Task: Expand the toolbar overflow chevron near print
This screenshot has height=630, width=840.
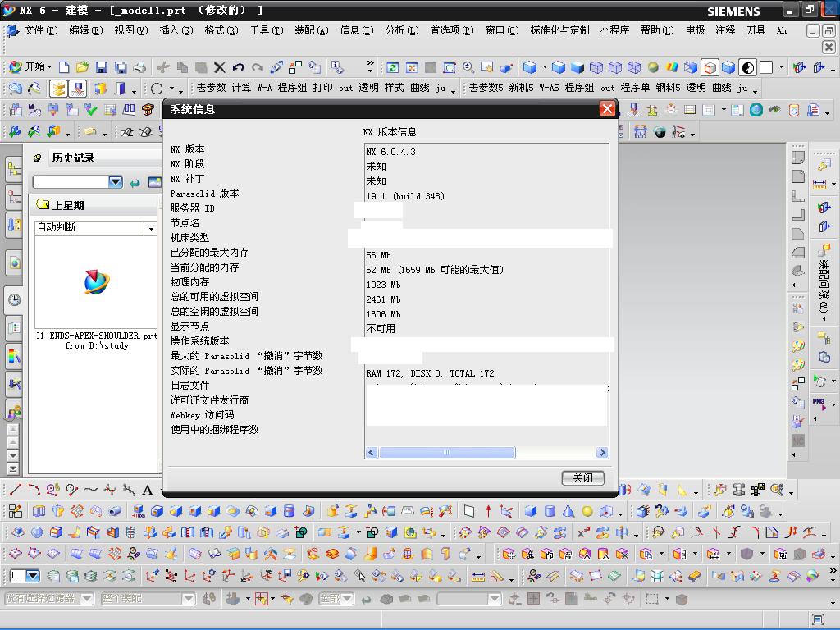Action: 370,66
